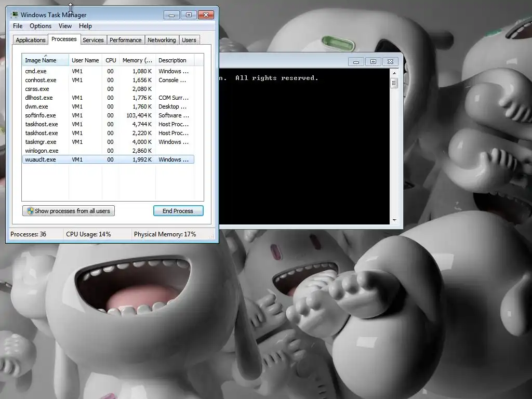This screenshot has height=399, width=532.
Task: Select the dwm.exe process
Action: 108,107
